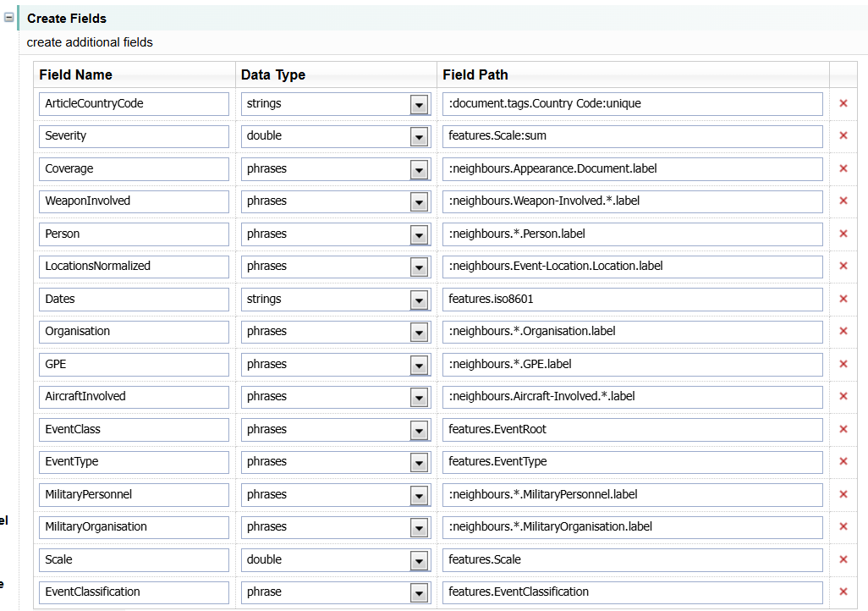868x611 pixels.
Task: Open Data Type dropdown for EventType
Action: tap(419, 462)
